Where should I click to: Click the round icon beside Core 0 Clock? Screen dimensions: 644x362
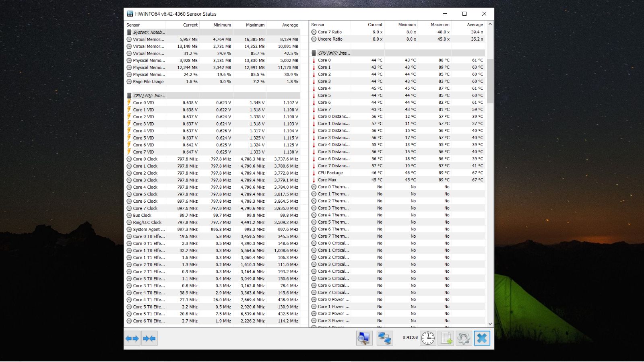pyautogui.click(x=129, y=159)
